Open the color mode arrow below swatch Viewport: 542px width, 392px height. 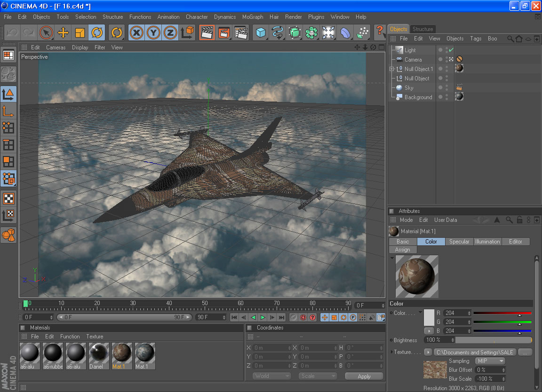click(x=429, y=331)
